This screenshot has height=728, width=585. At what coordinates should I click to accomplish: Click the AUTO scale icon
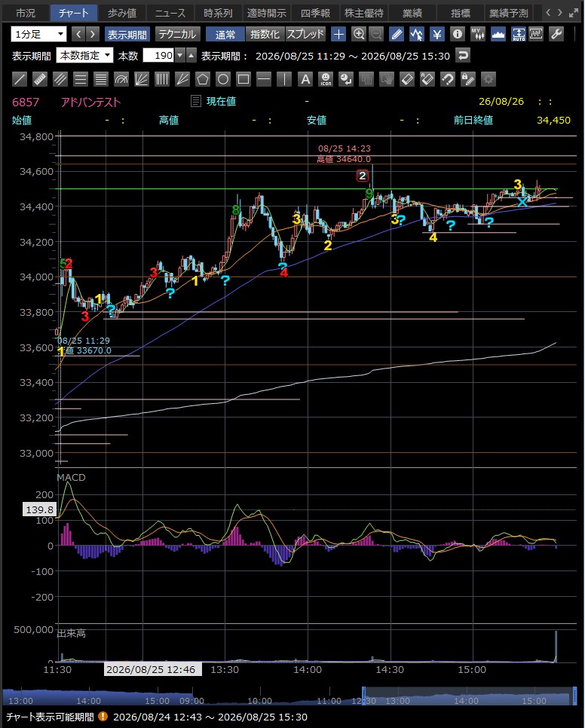pos(518,35)
